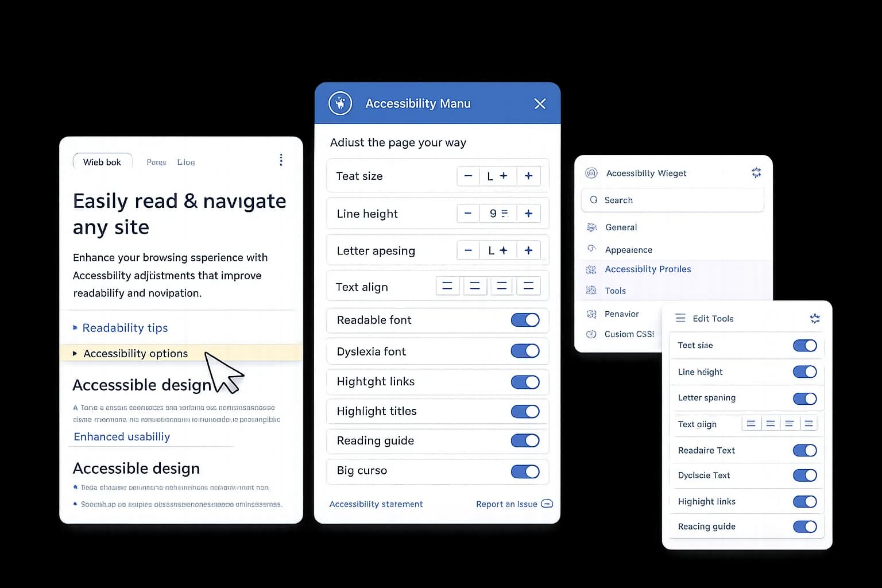Image resolution: width=882 pixels, height=588 pixels.
Task: Click the General icon in the widget sidebar
Action: point(591,227)
